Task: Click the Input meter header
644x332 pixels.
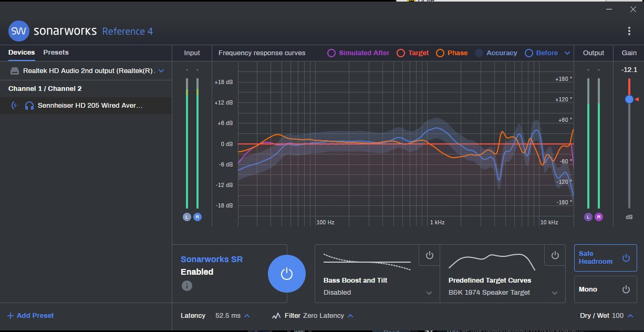Action: pyautogui.click(x=192, y=53)
